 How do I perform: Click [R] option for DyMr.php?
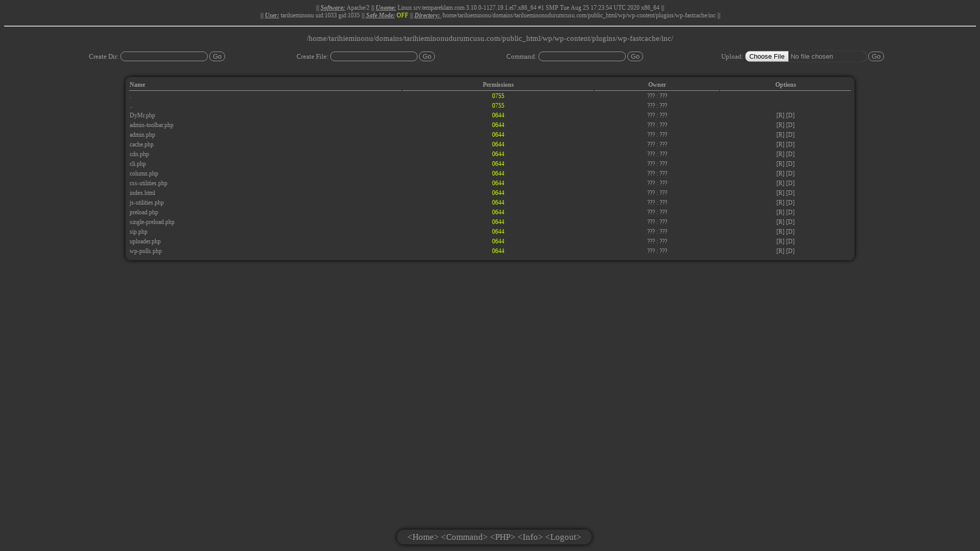pyautogui.click(x=780, y=115)
